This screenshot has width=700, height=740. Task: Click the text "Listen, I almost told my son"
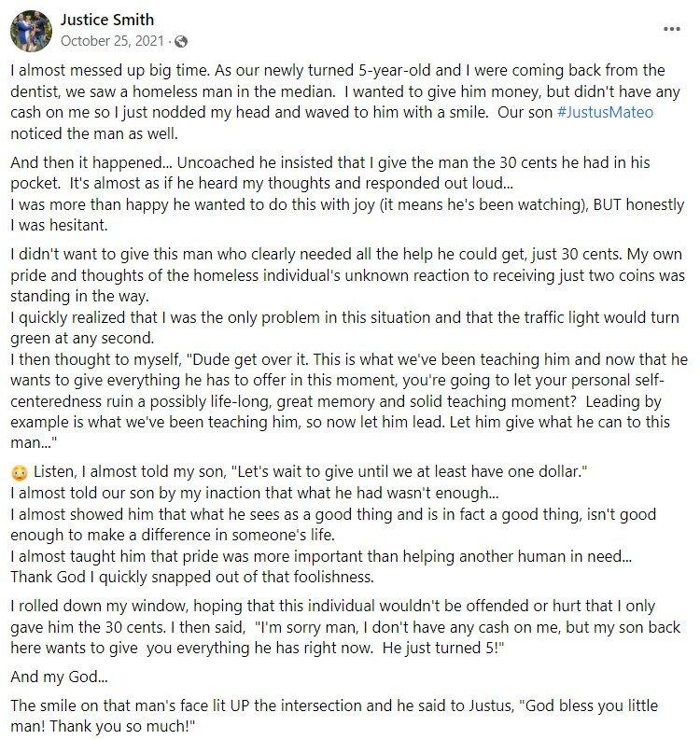tap(130, 471)
